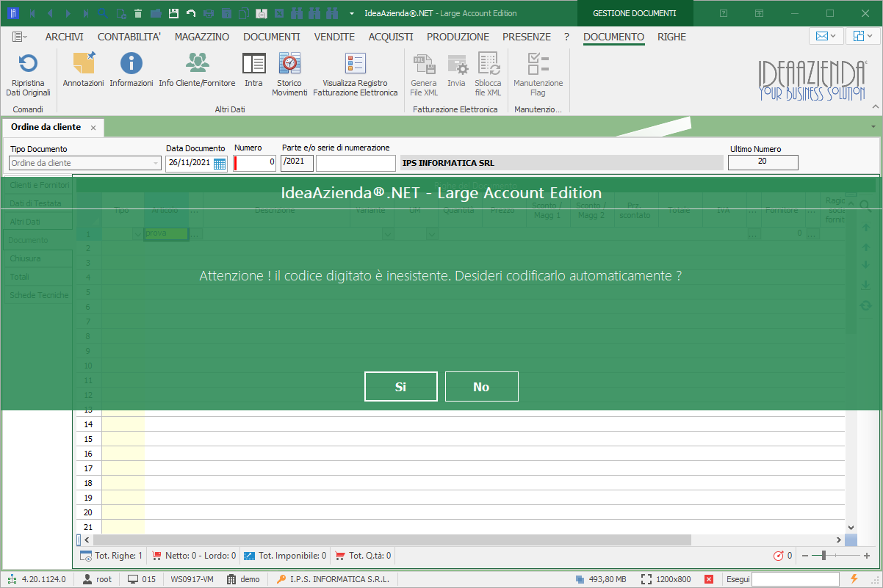The height and width of the screenshot is (588, 883).
Task: Click the 493,80 MB memory indicator
Action: [x=601, y=579]
